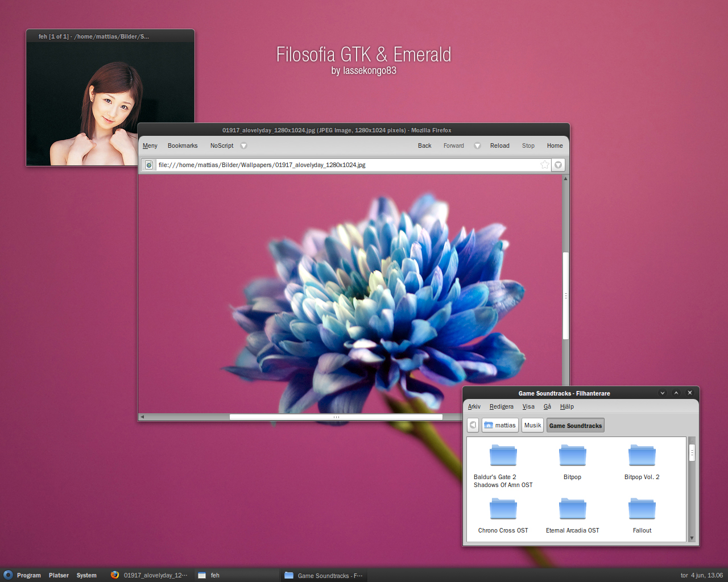
Task: Reload the page in Firefox
Action: pos(500,145)
